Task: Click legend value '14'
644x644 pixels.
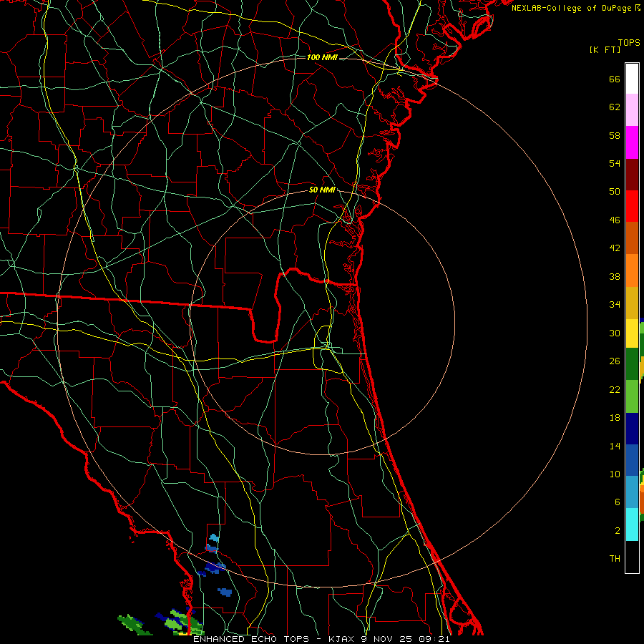Action: point(615,446)
